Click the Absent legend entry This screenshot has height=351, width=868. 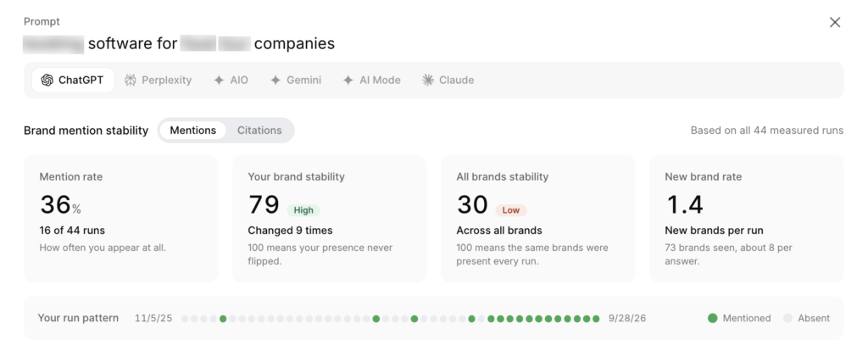click(x=807, y=318)
